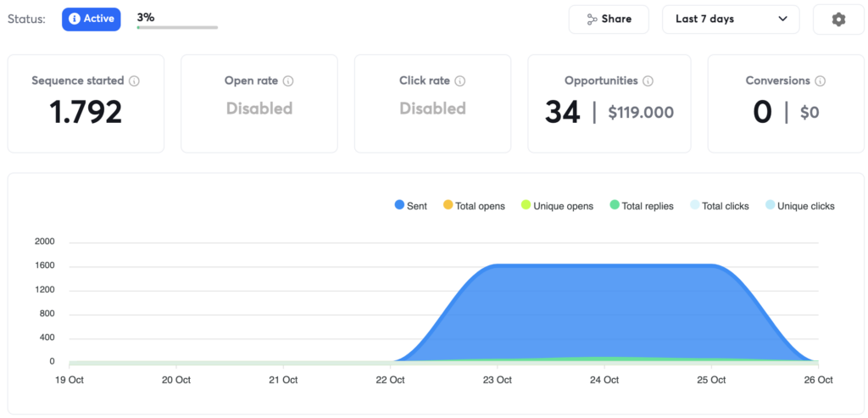Screen dimensions: 868x418
Task: Click the 3% progress bar
Action: click(x=177, y=27)
